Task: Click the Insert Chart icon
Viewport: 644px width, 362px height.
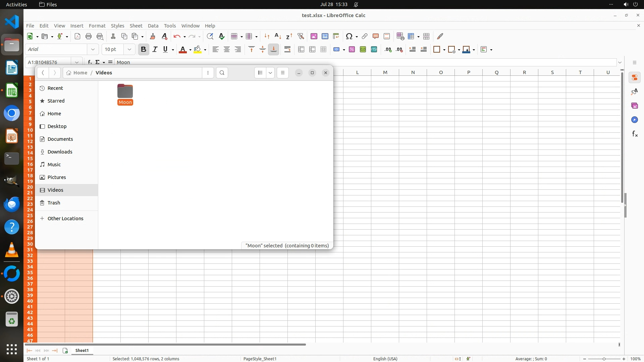Action: pos(325,36)
